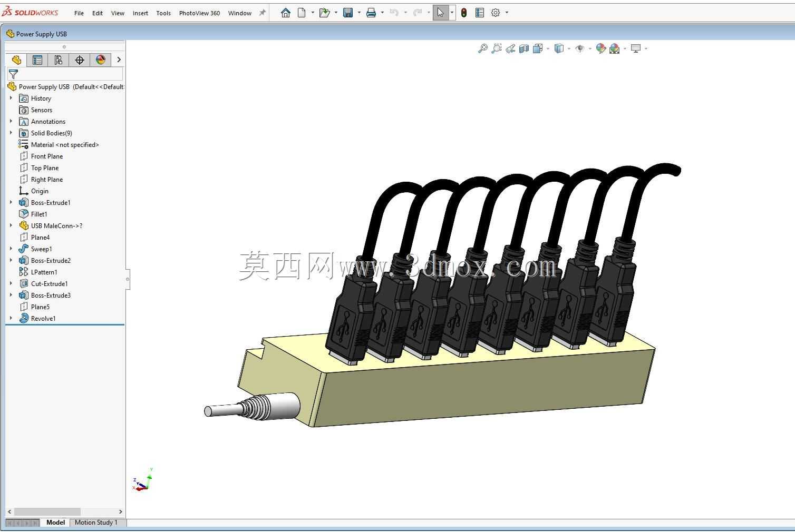This screenshot has height=532, width=795.
Task: Switch to DimXpertManager tab
Action: coord(80,60)
